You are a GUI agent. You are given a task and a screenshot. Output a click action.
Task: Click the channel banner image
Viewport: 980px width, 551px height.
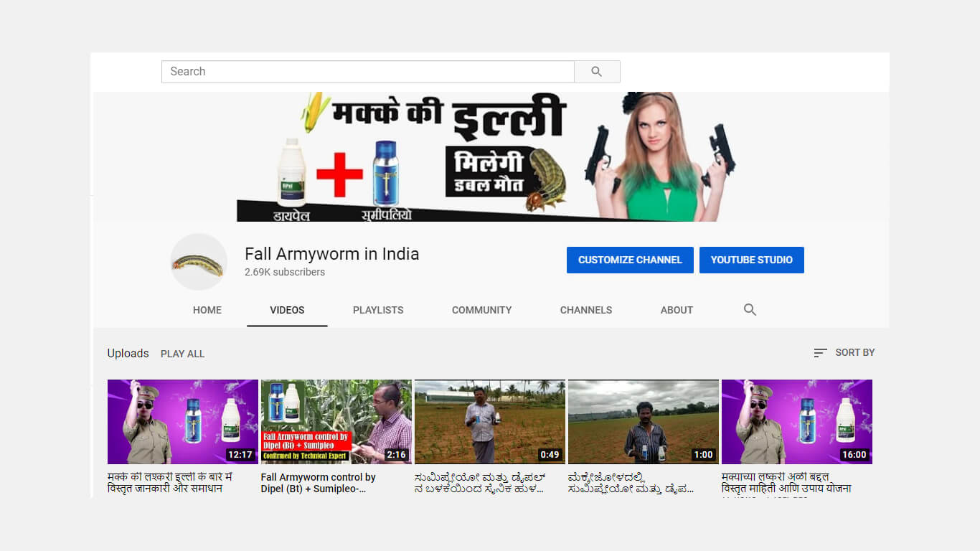[x=491, y=156]
